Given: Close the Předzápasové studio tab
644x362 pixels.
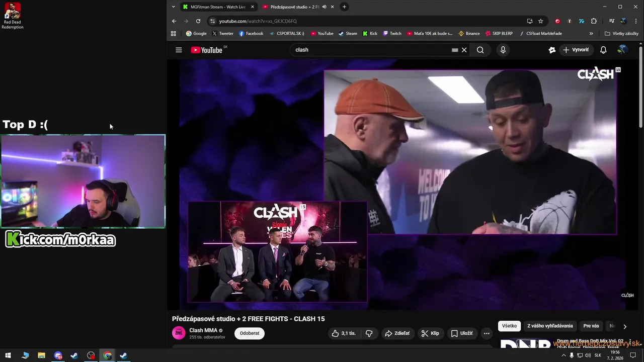Looking at the screenshot, I should (x=332, y=7).
